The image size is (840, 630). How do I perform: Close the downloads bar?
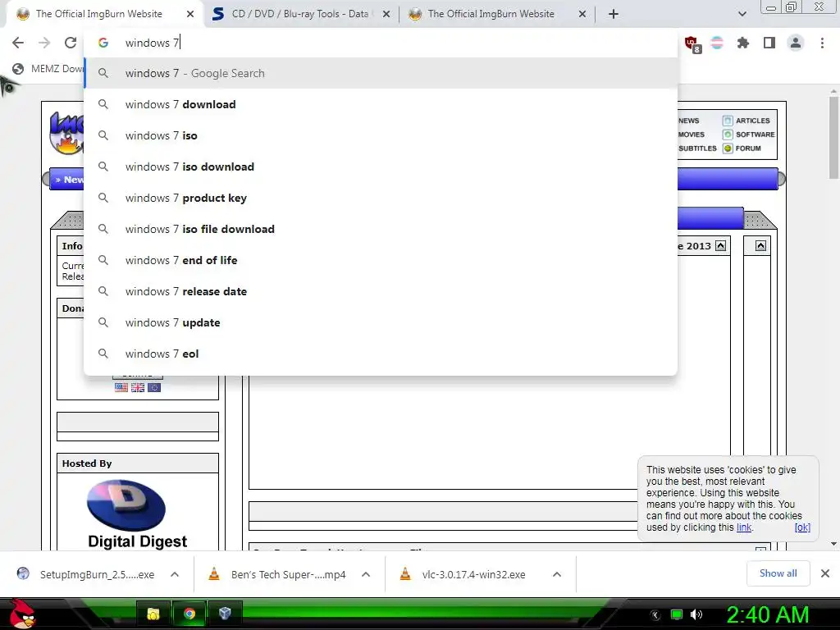[x=825, y=573]
